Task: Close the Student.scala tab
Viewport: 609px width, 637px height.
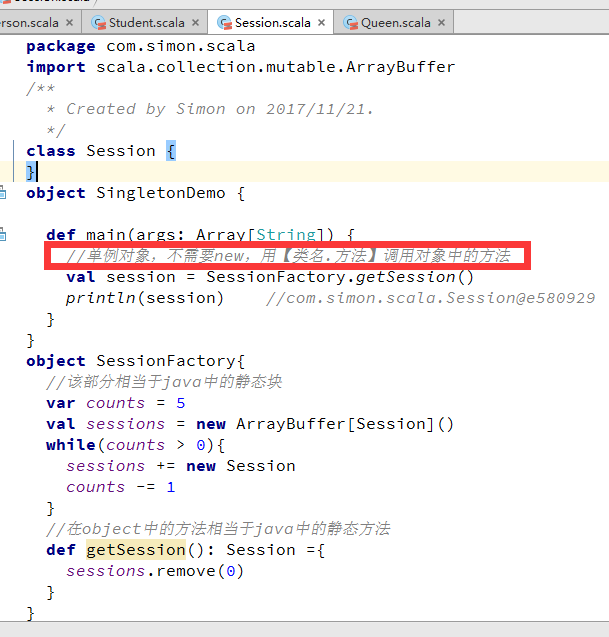Action: [195, 23]
